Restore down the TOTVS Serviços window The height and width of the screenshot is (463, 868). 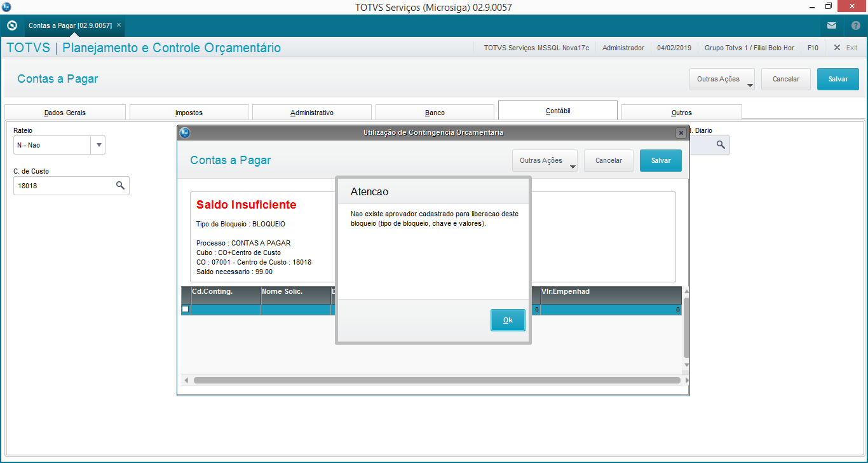(x=828, y=6)
